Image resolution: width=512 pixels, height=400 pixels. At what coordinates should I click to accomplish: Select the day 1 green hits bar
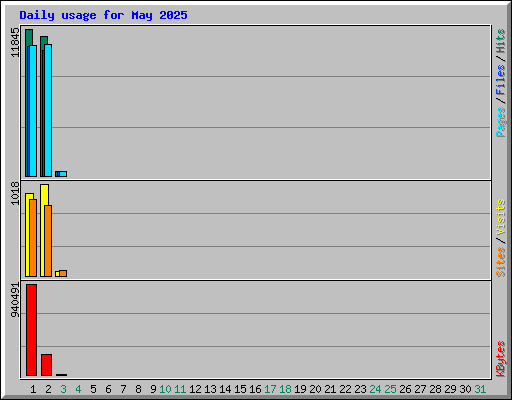click(29, 37)
